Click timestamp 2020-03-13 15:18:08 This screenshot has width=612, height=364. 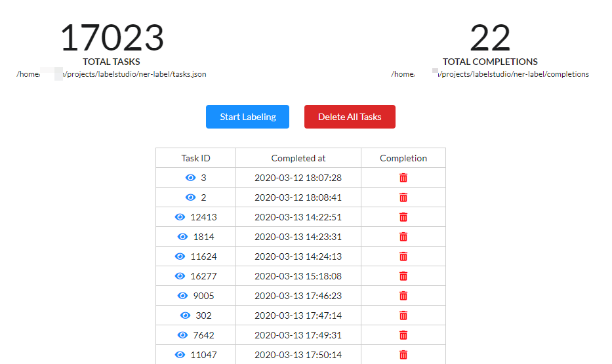point(298,276)
